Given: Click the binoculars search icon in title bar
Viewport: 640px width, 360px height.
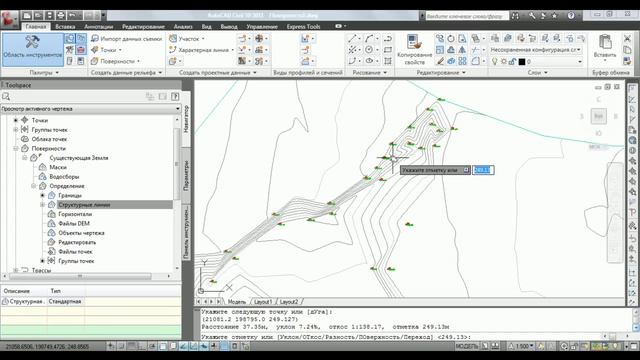Looking at the screenshot, I should point(515,16).
